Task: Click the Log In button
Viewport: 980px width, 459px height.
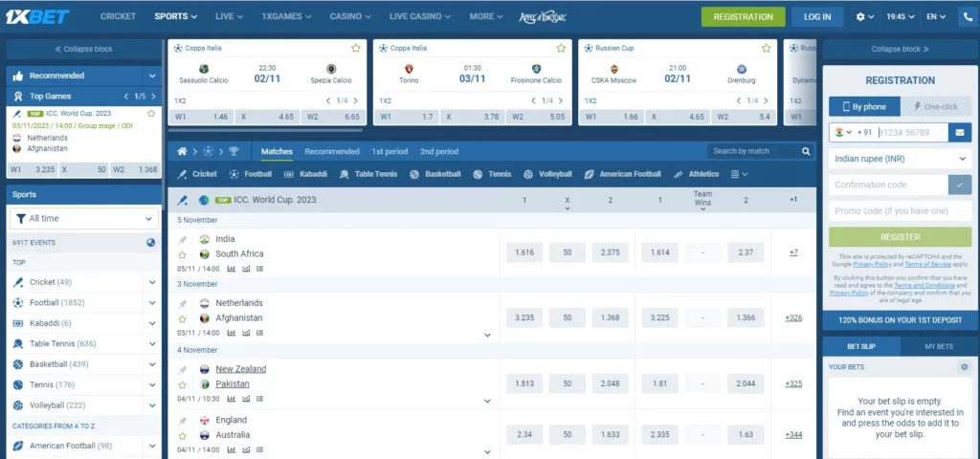Action: (x=817, y=17)
